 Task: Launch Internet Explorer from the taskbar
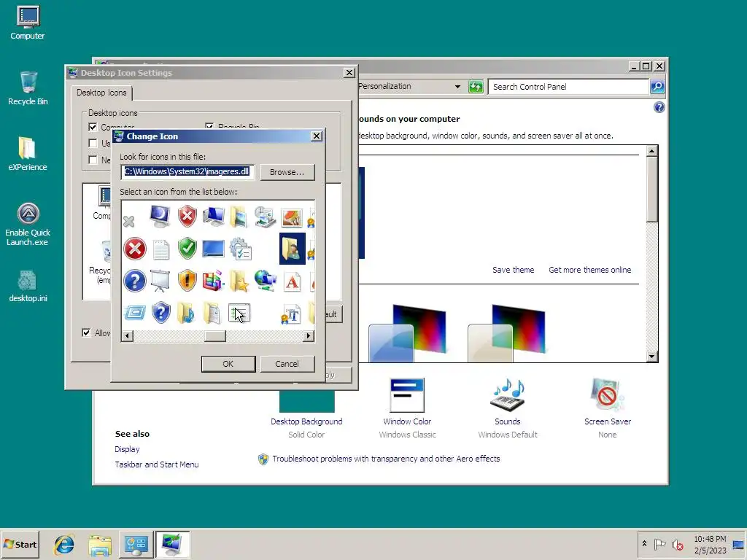point(64,544)
